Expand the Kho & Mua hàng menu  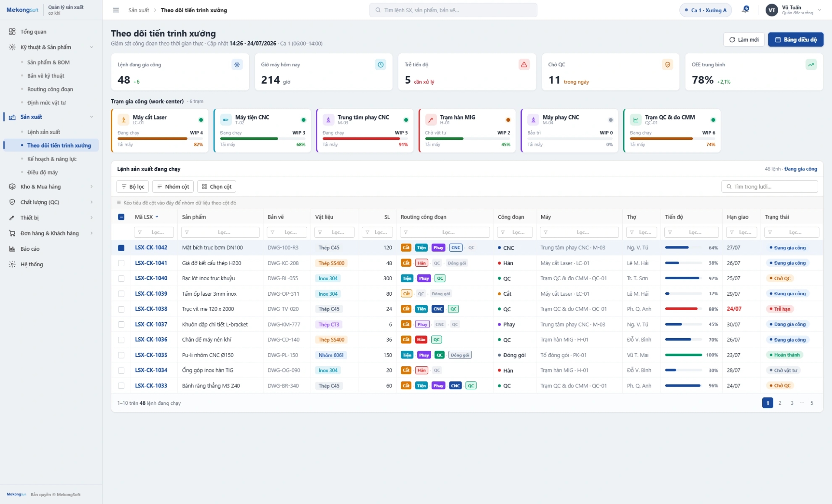51,187
